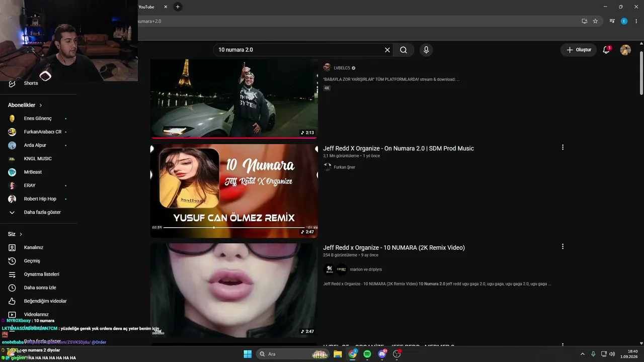This screenshot has height=362, width=644.
Task: Play the Yusuf Can Ölmez Remix thumbnail
Action: 234,191
